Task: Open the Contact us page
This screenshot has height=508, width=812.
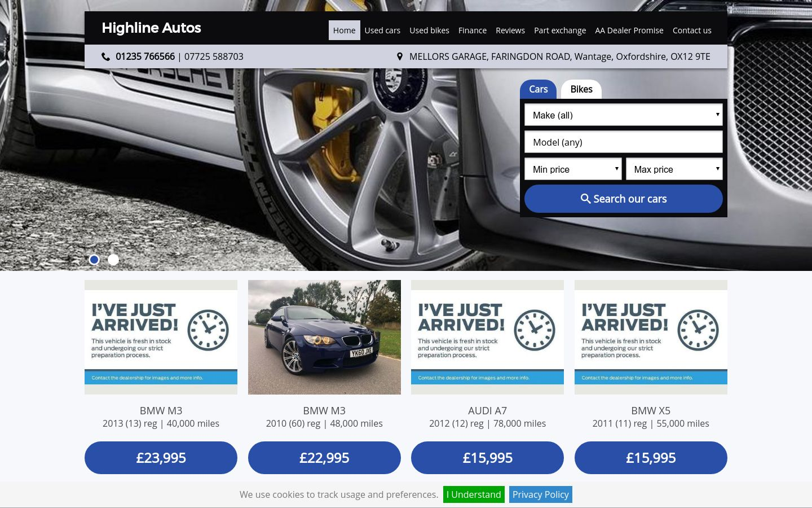Action: tap(692, 30)
